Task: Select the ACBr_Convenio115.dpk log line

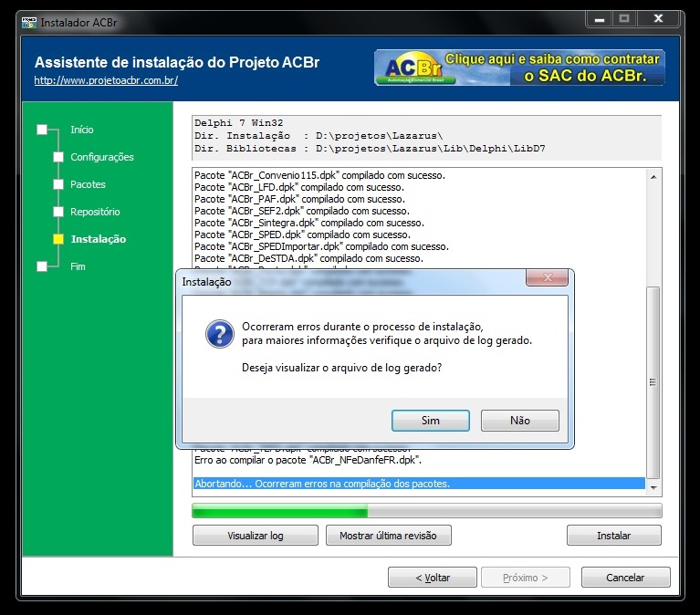Action: [x=319, y=175]
